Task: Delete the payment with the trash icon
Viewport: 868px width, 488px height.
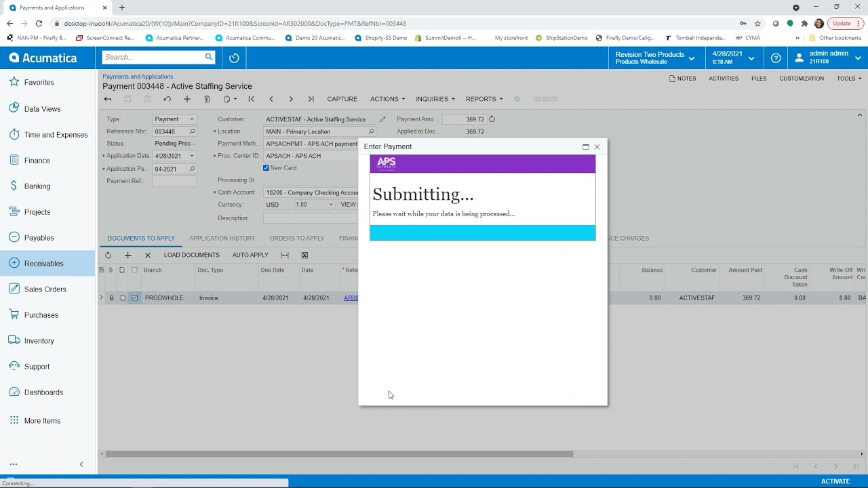Action: point(207,99)
